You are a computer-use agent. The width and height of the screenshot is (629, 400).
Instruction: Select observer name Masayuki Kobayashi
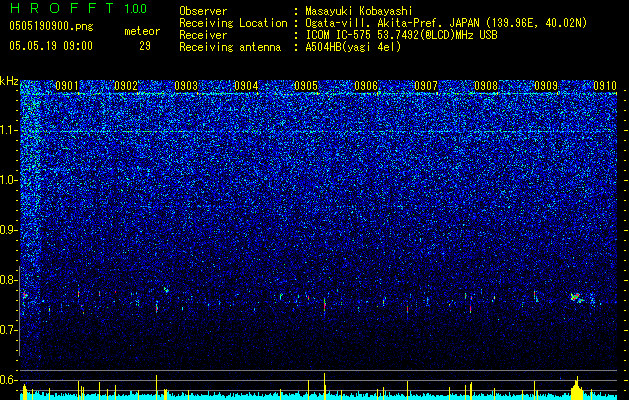(x=359, y=11)
